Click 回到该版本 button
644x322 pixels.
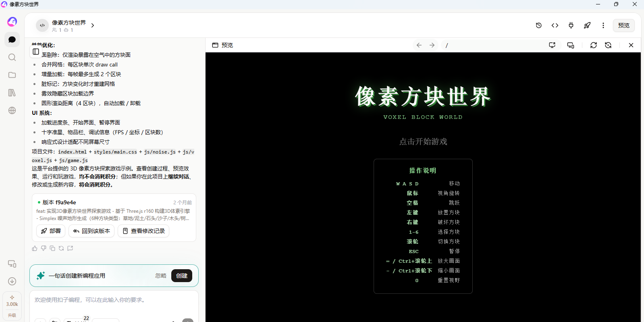click(91, 231)
